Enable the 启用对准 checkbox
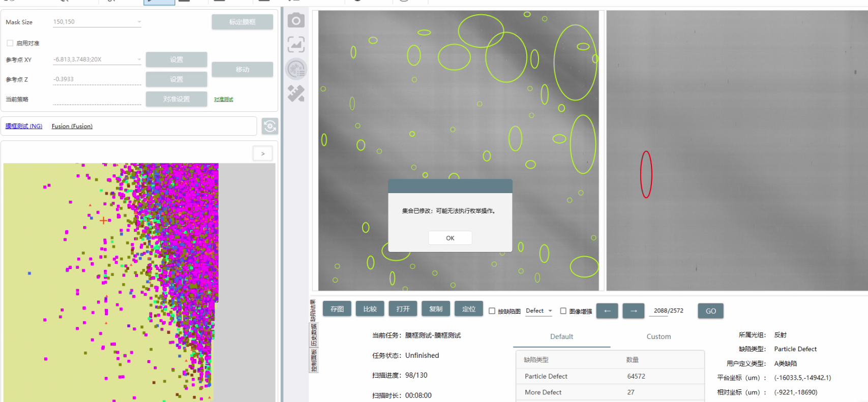 pos(10,43)
